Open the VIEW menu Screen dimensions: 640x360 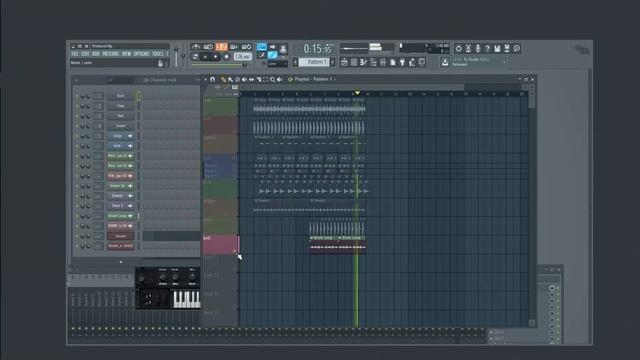[x=127, y=54]
